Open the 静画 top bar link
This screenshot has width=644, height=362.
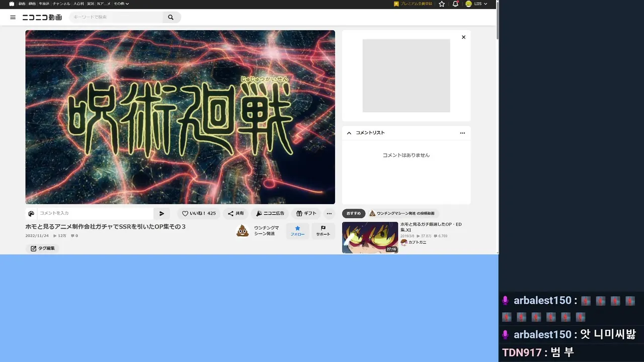point(32,4)
